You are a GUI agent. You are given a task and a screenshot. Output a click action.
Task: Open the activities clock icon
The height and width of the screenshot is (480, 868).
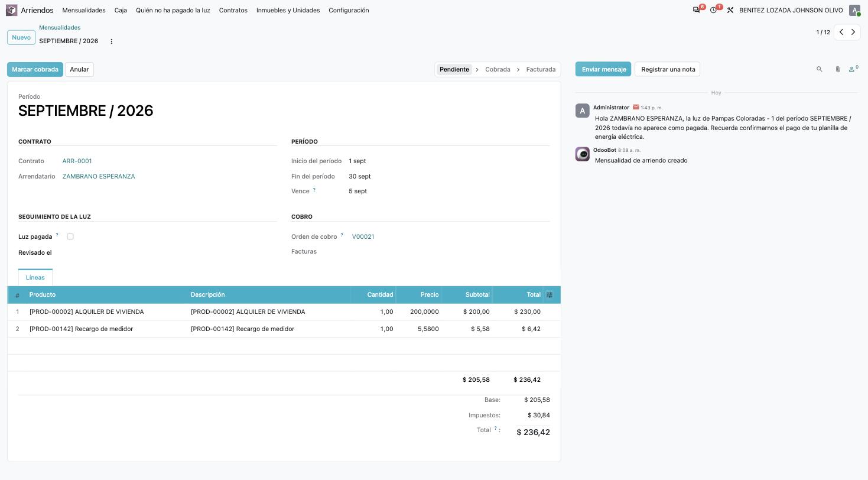713,10
